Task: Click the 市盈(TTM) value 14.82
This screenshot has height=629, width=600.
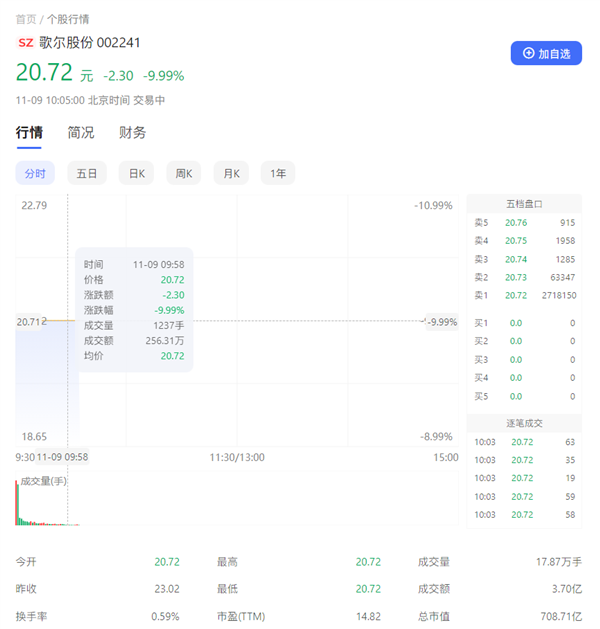Action: tap(368, 616)
